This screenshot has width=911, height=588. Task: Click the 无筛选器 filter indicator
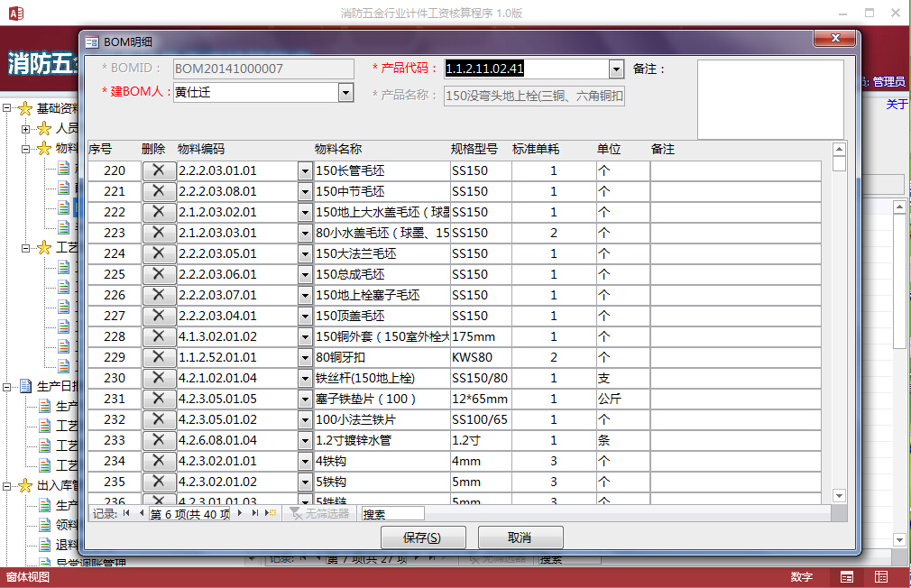point(319,514)
